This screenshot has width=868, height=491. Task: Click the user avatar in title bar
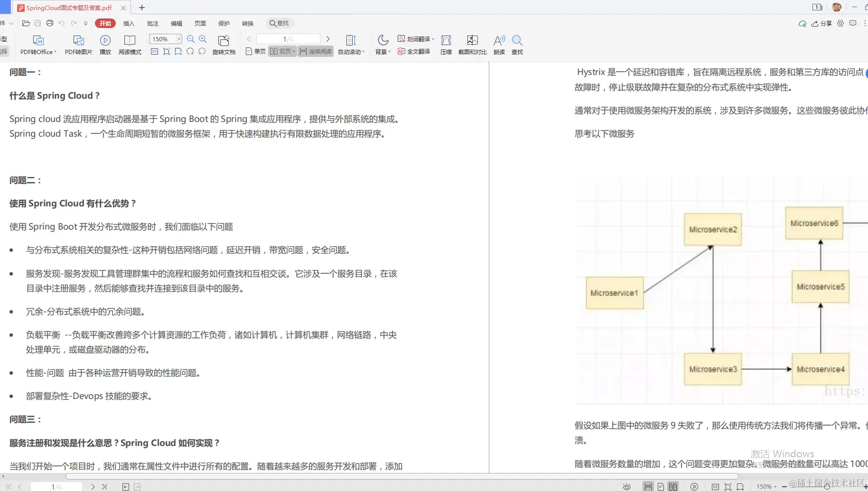(x=837, y=7)
